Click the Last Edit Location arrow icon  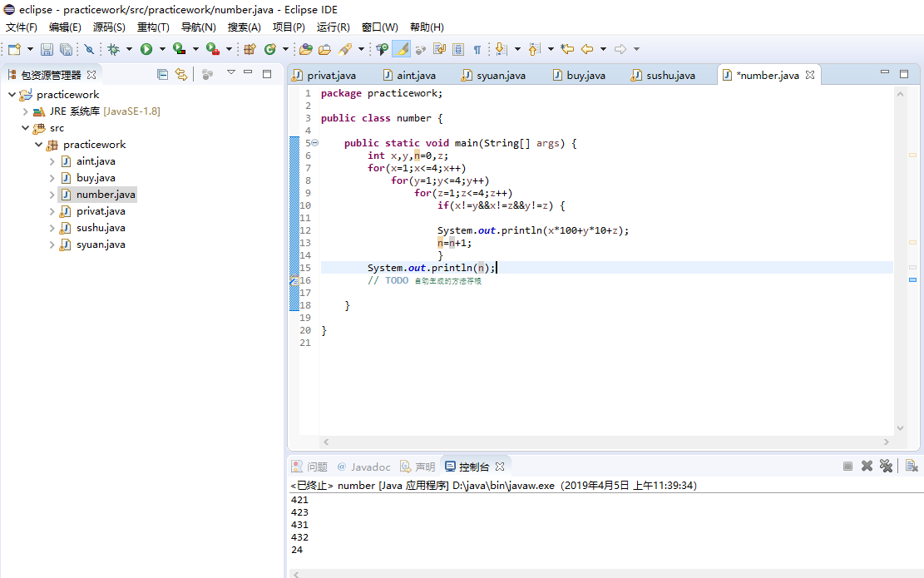[x=567, y=49]
